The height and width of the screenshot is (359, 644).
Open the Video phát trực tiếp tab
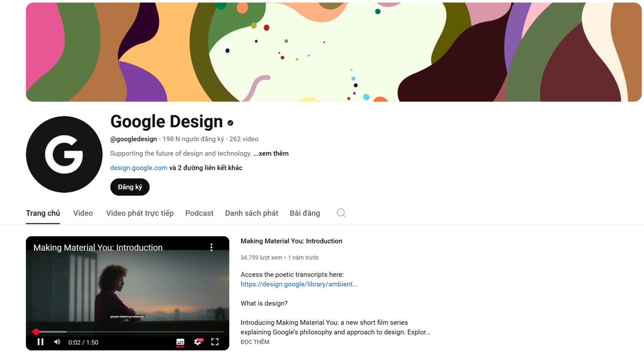pos(140,213)
